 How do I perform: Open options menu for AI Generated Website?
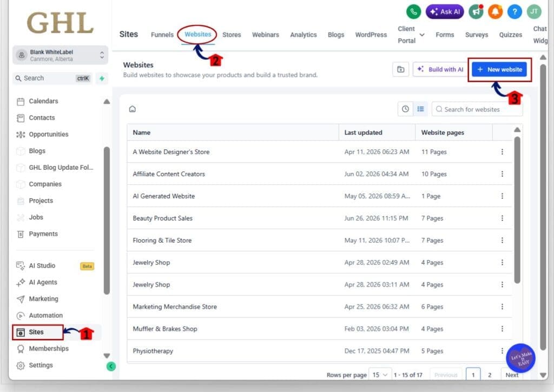502,196
